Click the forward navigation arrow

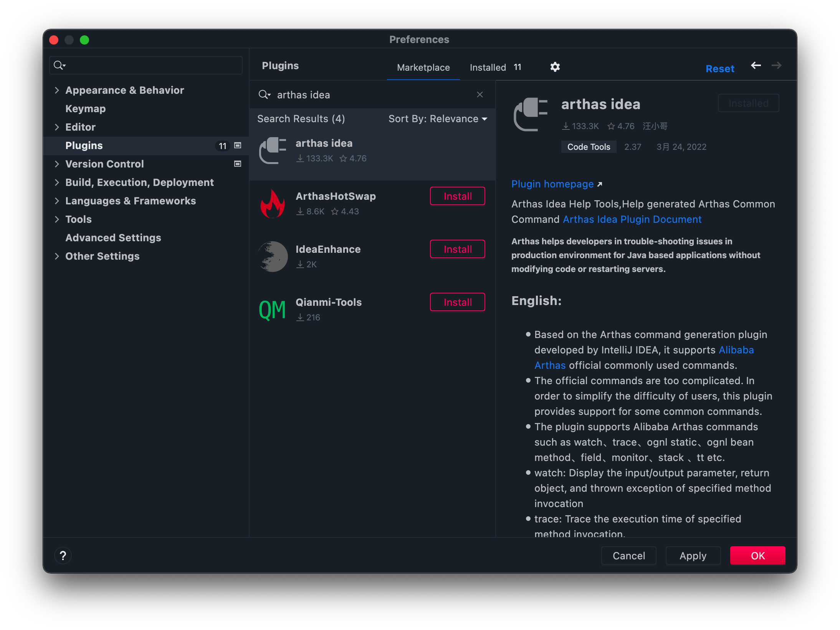coord(776,66)
